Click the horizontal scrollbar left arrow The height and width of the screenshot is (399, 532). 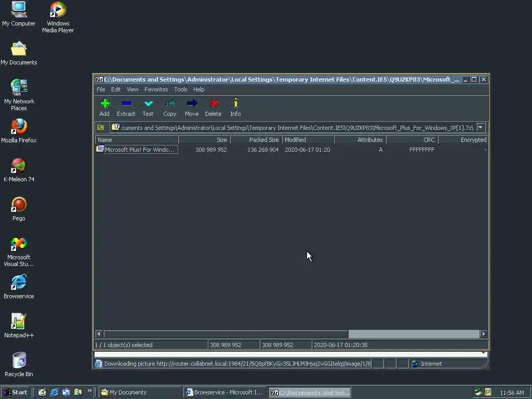point(99,334)
